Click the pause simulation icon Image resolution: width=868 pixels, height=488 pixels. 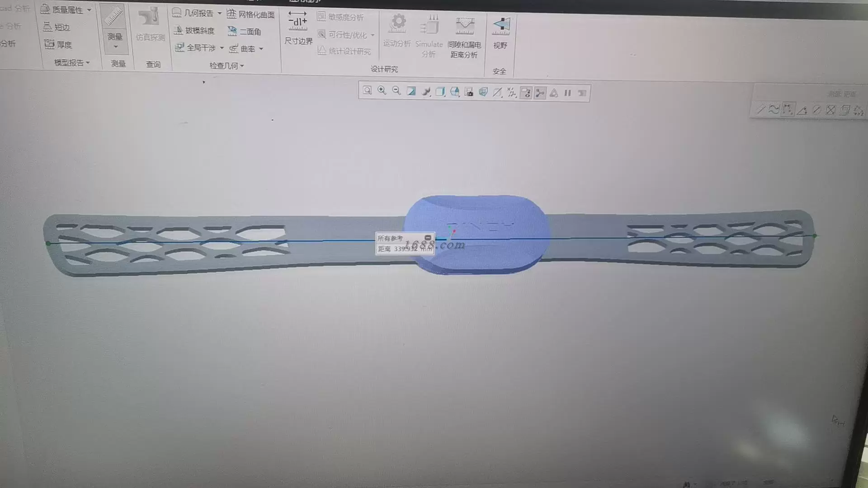[x=568, y=93]
